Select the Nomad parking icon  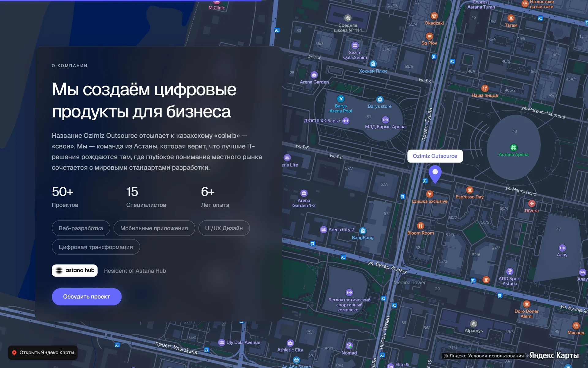coord(349,346)
